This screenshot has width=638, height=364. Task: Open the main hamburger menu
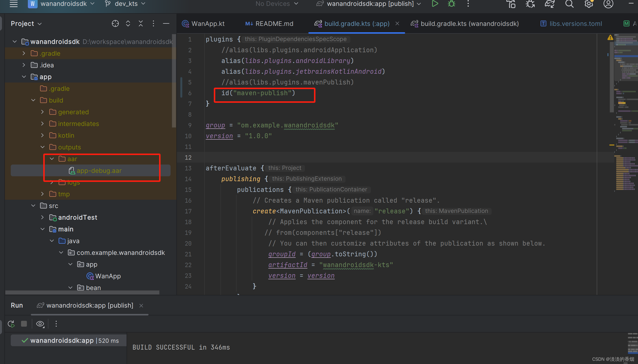13,4
